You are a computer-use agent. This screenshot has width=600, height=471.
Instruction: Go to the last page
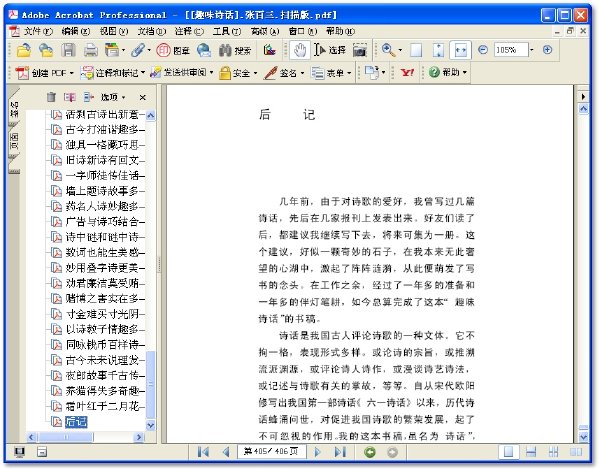[340, 452]
